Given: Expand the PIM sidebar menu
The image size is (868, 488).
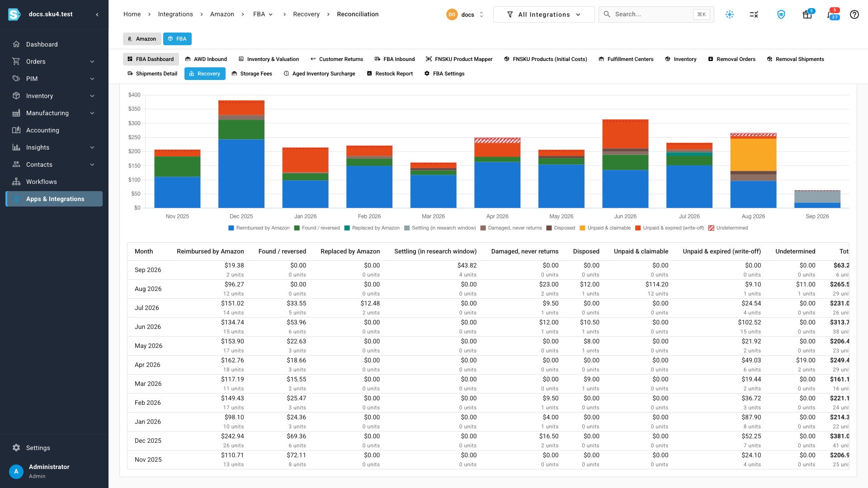Looking at the screenshot, I should (54, 79).
